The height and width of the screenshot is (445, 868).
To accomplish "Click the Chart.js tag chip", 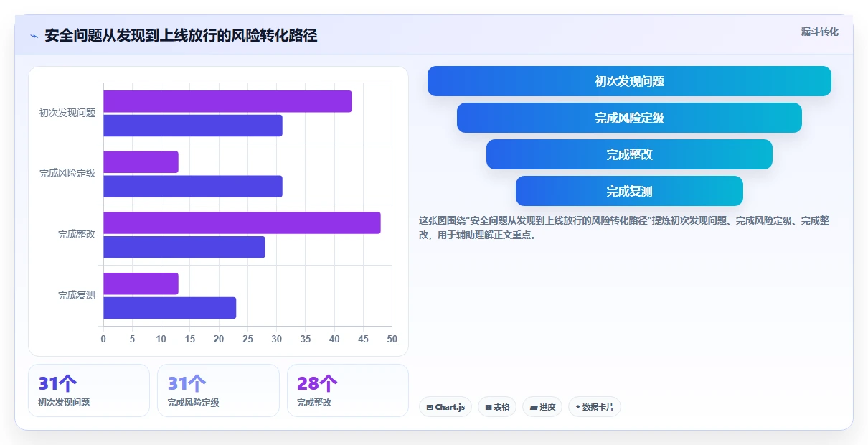I will click(445, 407).
